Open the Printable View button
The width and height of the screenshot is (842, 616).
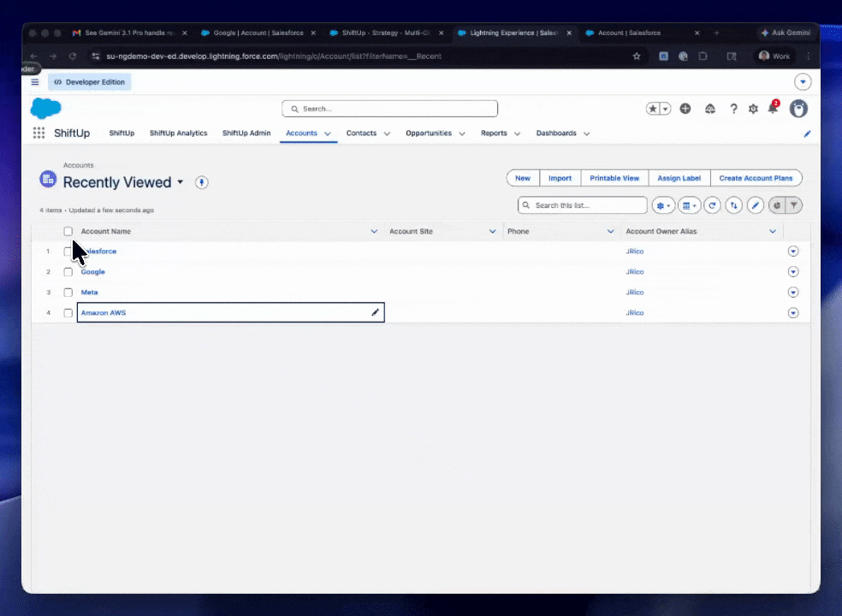(614, 178)
